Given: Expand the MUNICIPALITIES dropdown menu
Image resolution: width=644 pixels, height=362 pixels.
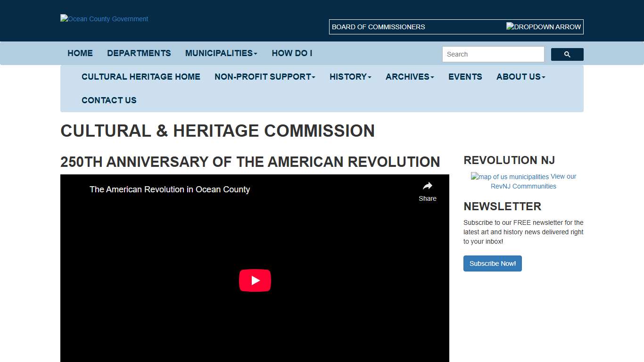Looking at the screenshot, I should tap(221, 53).
